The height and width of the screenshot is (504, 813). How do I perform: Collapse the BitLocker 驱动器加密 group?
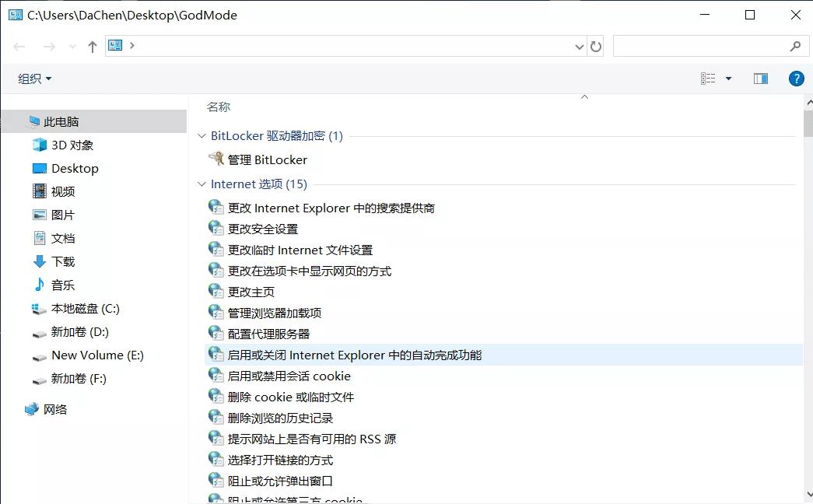click(x=201, y=136)
